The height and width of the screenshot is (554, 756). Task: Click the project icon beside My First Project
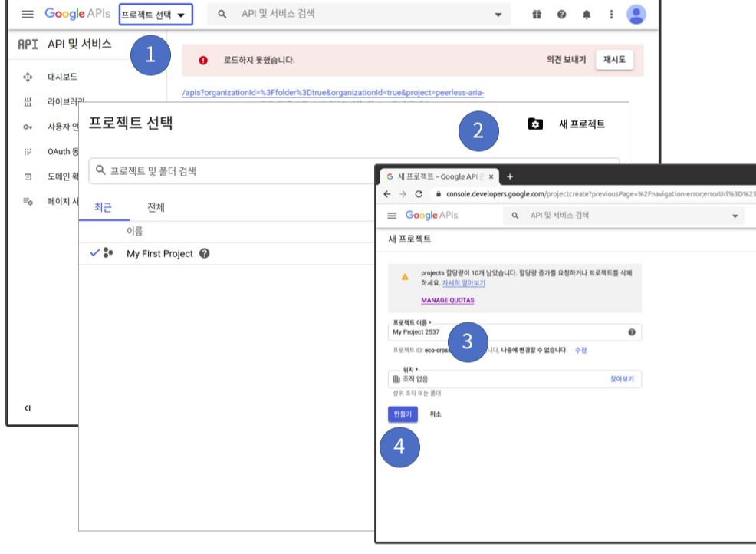[108, 253]
